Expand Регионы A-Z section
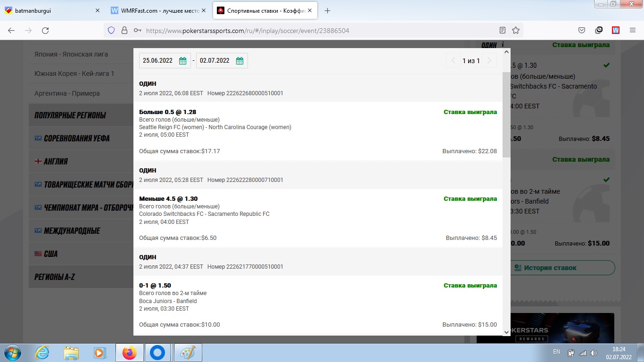 [81, 277]
